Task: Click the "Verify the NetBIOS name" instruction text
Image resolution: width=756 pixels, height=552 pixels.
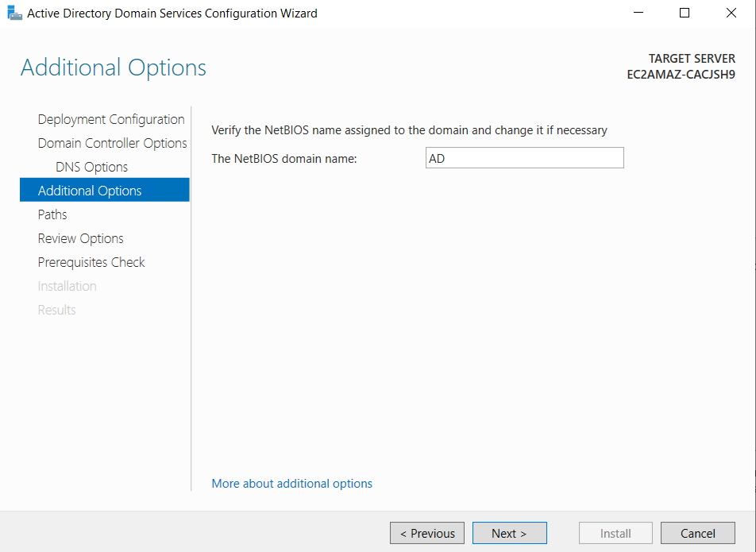Action: pos(409,130)
